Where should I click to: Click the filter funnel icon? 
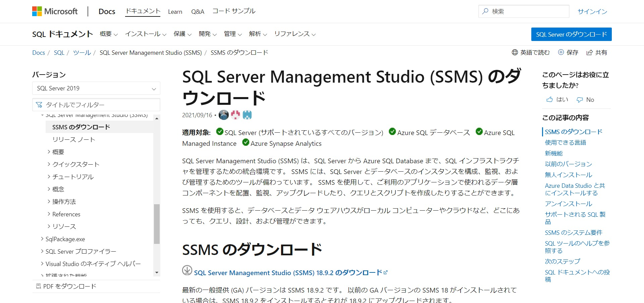pyautogui.click(x=39, y=105)
